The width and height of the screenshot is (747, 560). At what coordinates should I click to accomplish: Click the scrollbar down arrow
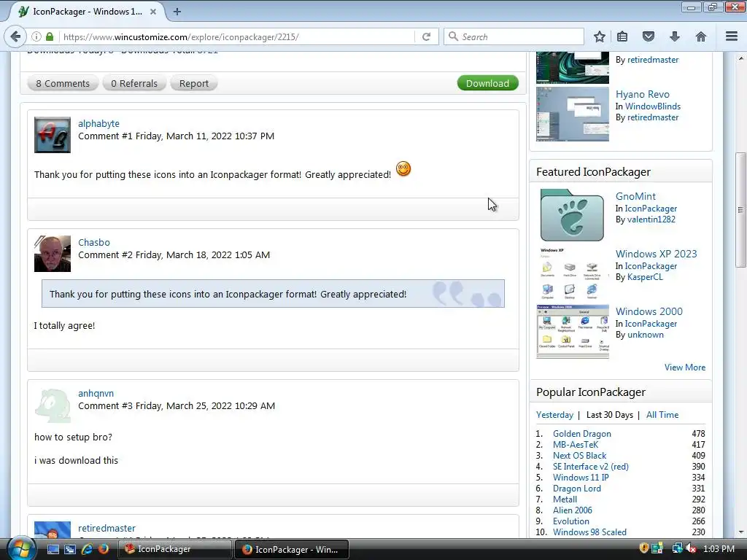pos(740,532)
